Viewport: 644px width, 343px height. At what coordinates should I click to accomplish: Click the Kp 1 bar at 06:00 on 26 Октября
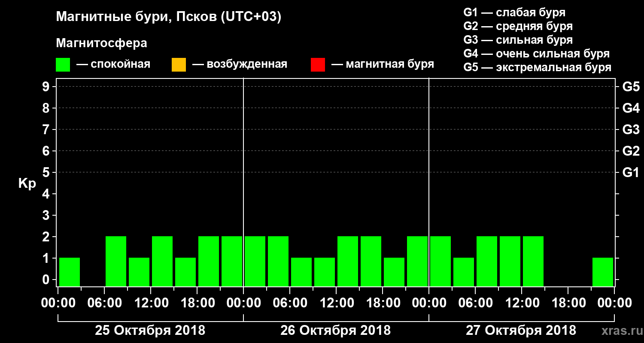pos(301,272)
